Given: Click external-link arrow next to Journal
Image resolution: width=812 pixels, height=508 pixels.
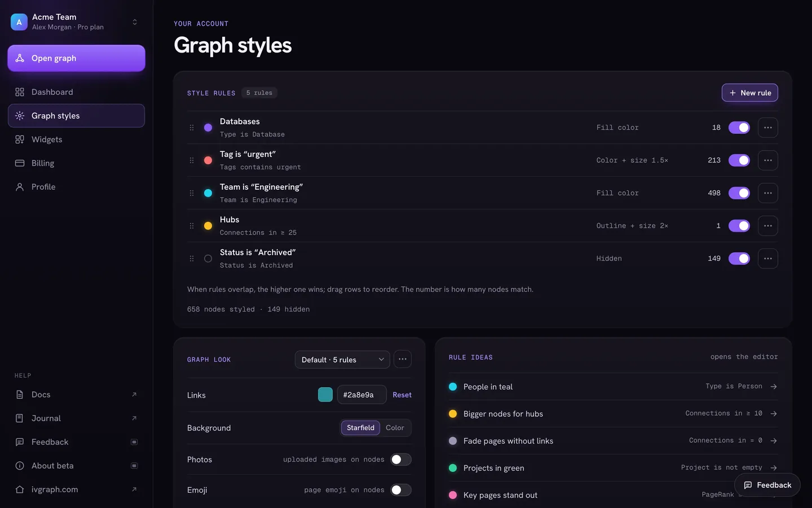Looking at the screenshot, I should (134, 418).
